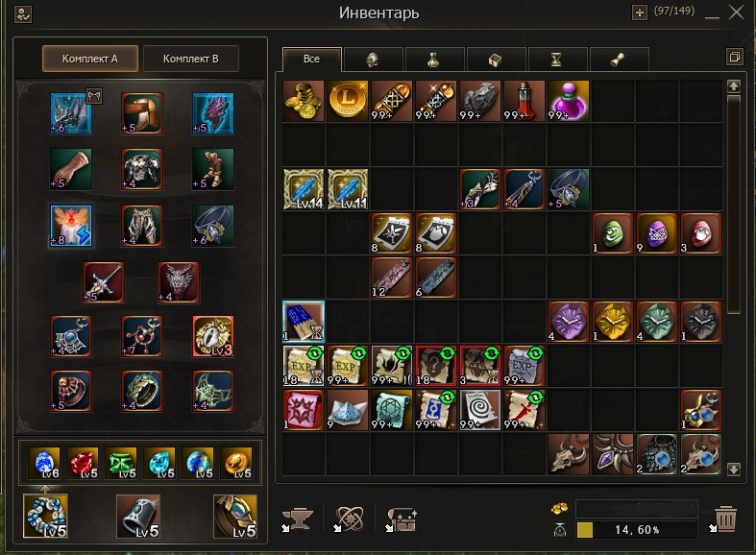The image size is (756, 555).
Task: Click the scroll up arrow
Action: (733, 86)
